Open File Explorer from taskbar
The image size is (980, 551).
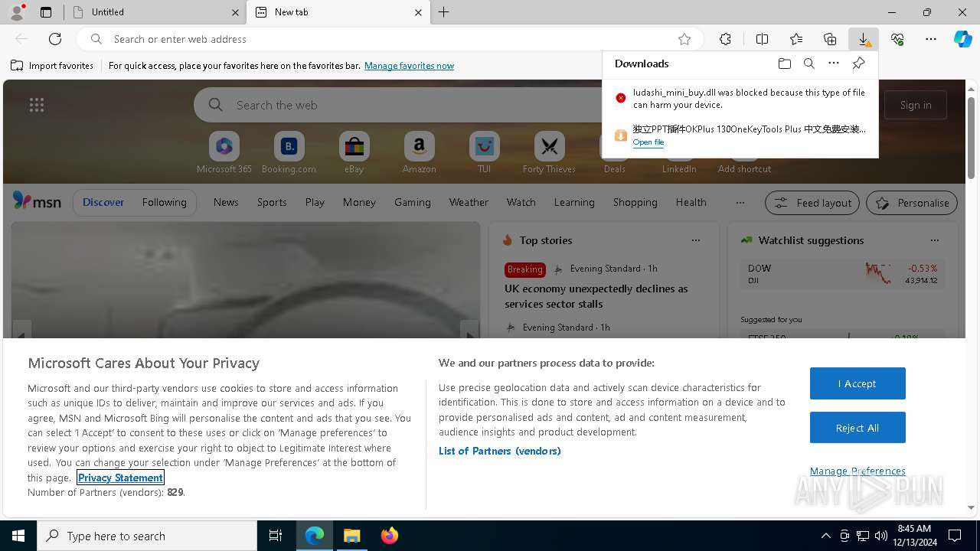[x=352, y=536]
